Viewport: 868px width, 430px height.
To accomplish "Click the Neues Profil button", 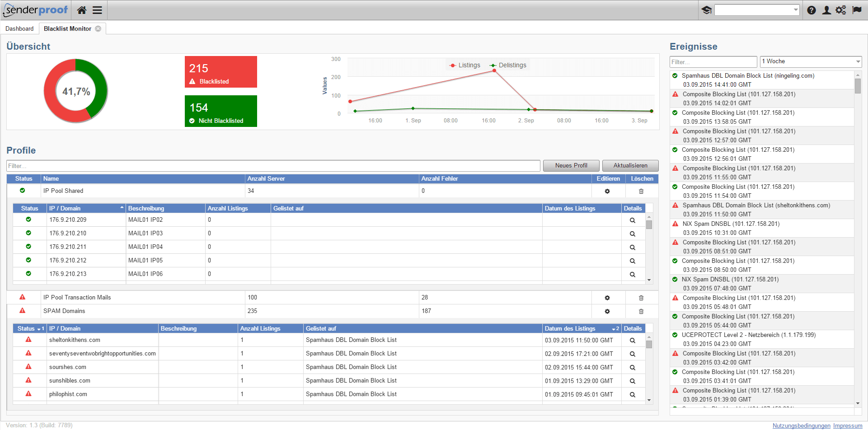I will pos(571,166).
